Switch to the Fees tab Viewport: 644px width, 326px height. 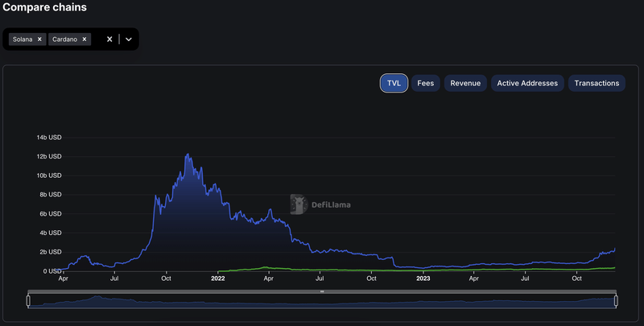[426, 84]
